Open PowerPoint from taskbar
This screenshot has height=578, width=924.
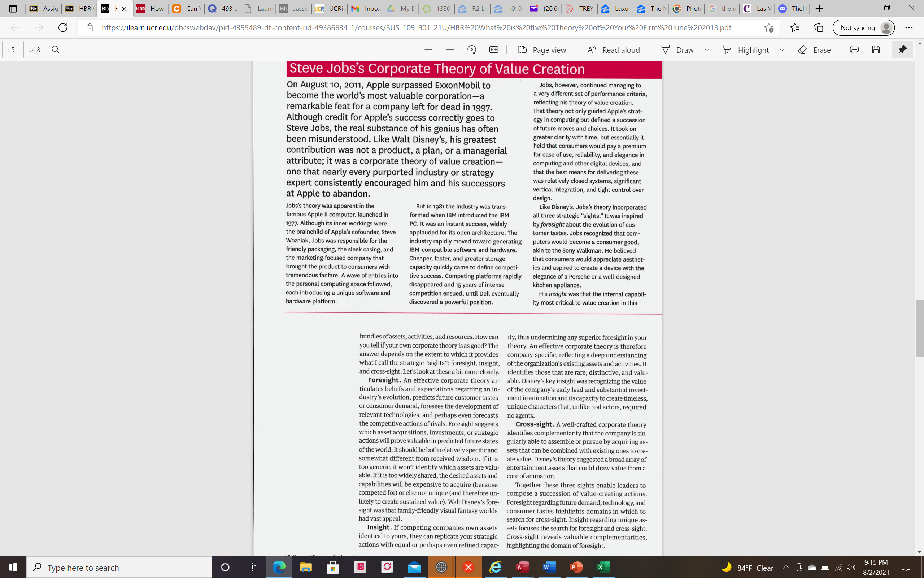577,567
